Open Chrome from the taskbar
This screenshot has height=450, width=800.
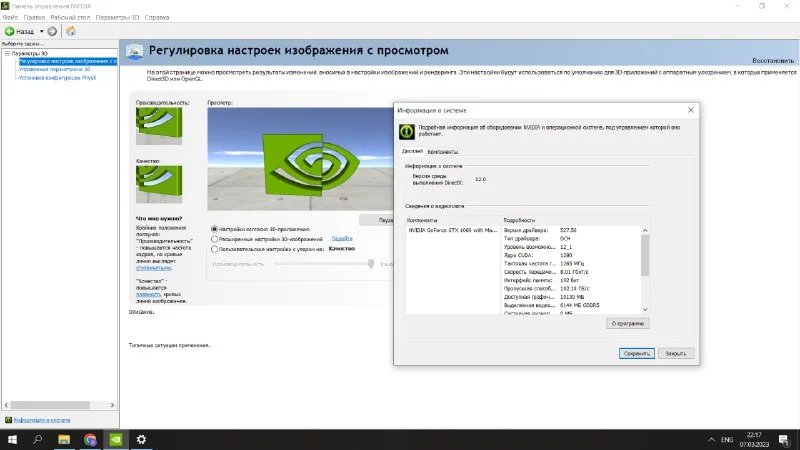pyautogui.click(x=90, y=438)
